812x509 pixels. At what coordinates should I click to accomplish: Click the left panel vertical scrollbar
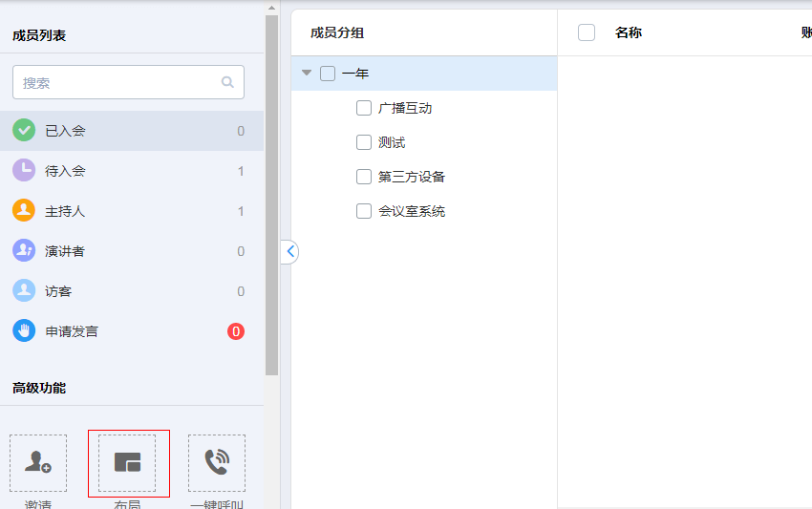(272, 195)
